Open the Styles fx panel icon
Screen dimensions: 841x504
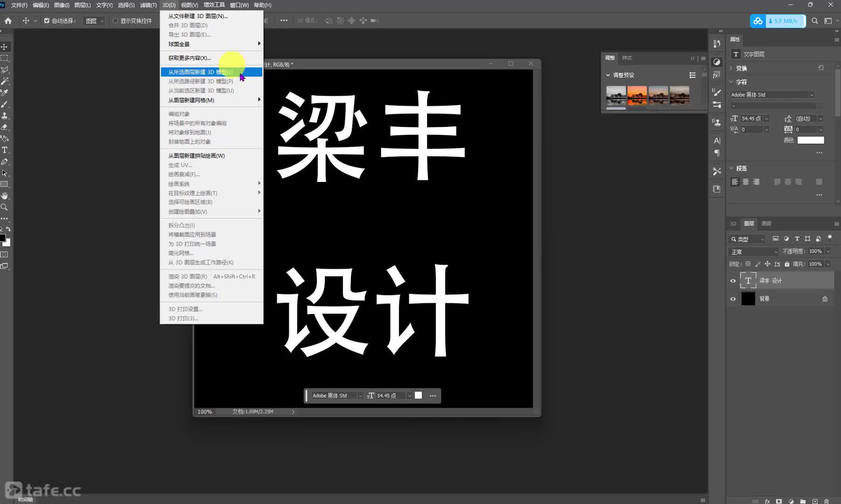pos(717,75)
